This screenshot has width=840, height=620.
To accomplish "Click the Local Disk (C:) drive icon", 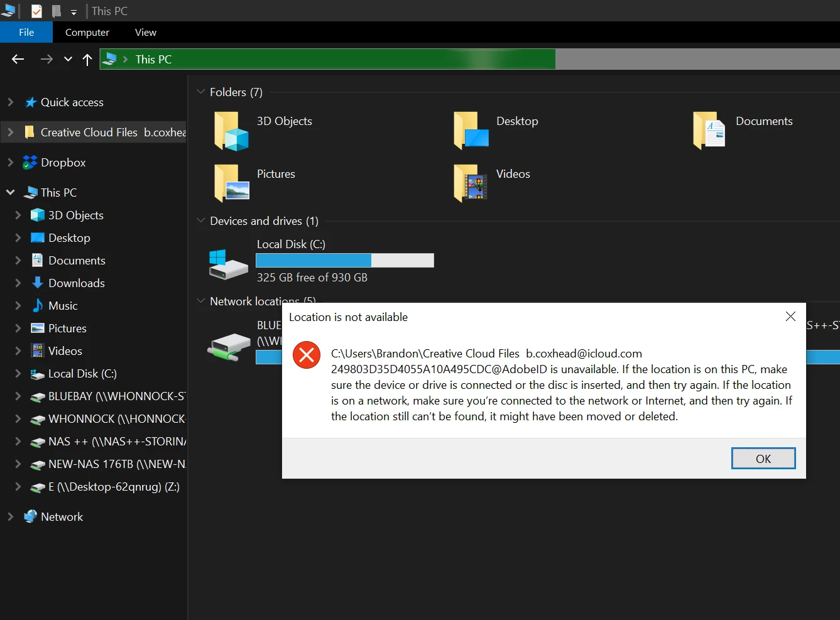I will click(228, 264).
